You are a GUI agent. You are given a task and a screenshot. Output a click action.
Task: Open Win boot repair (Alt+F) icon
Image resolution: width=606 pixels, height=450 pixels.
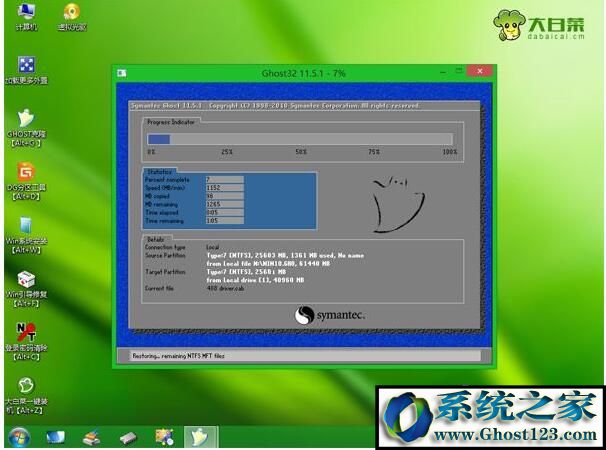(x=26, y=288)
